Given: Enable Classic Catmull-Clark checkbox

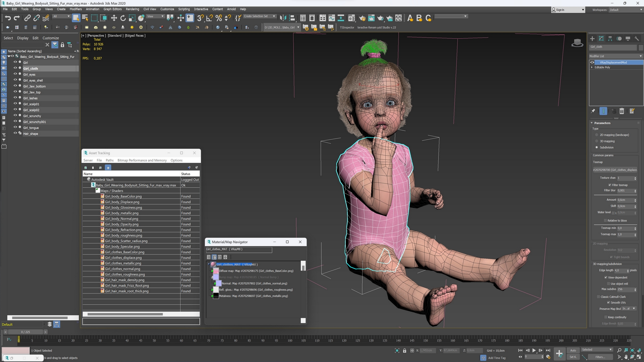Looking at the screenshot, I should point(598,297).
